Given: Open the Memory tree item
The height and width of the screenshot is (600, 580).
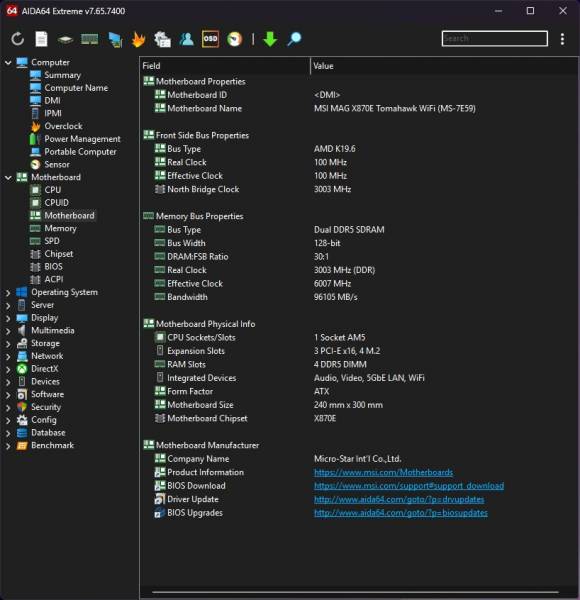Looking at the screenshot, I should point(60,228).
